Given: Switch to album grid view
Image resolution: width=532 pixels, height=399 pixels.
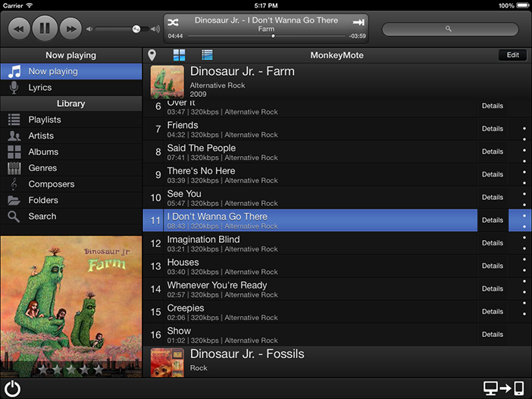Looking at the screenshot, I should tap(179, 55).
